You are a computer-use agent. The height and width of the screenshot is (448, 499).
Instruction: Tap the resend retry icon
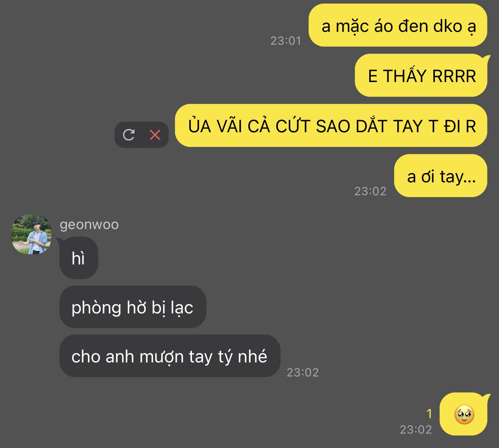129,135
